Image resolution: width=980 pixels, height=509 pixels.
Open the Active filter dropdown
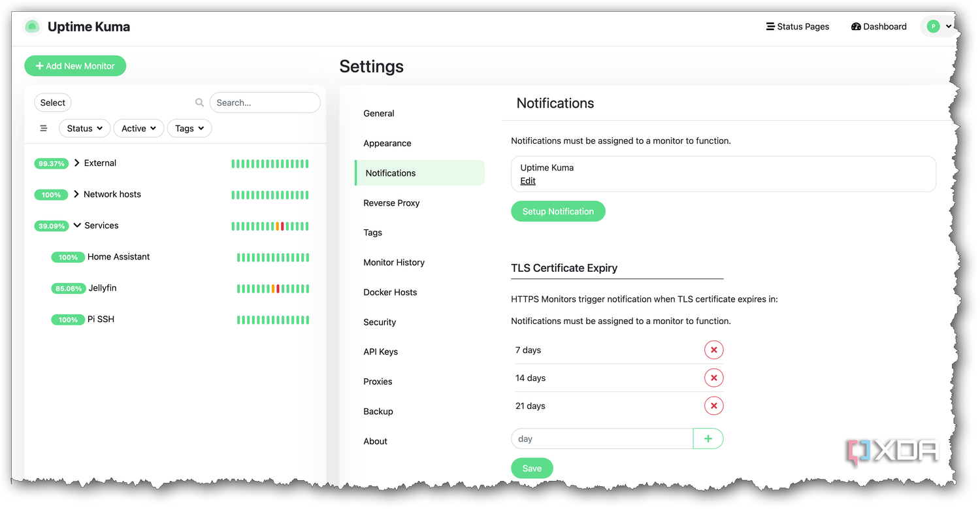pyautogui.click(x=139, y=129)
